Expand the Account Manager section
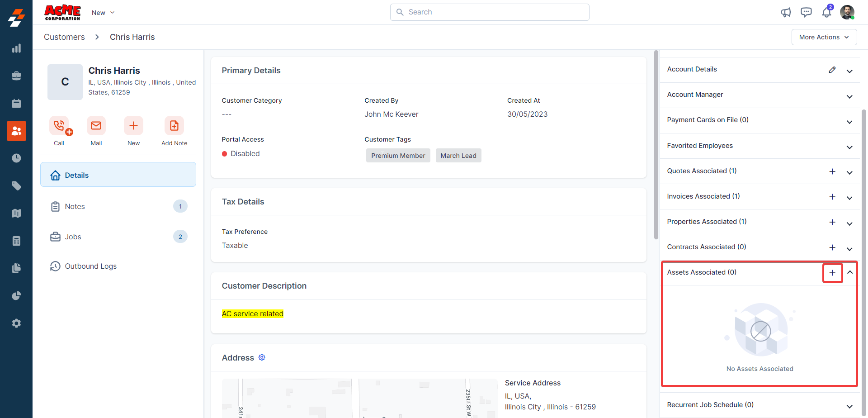Viewport: 868px width, 418px height. [x=849, y=97]
